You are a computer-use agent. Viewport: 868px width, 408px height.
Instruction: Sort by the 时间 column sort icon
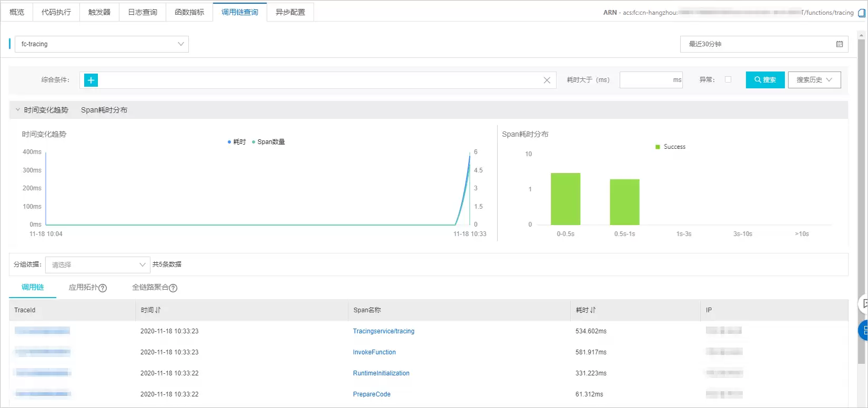(x=158, y=310)
